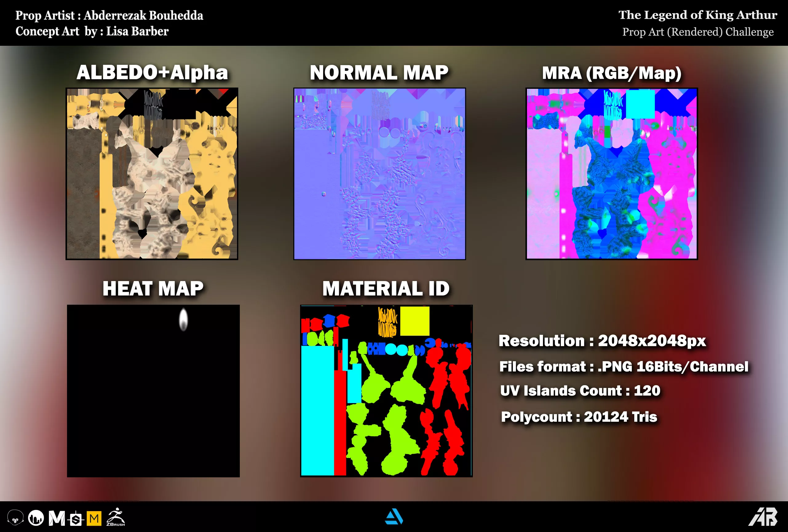This screenshot has height=532, width=788.
Task: Click the Substance Painter S logo
Action: (x=76, y=518)
